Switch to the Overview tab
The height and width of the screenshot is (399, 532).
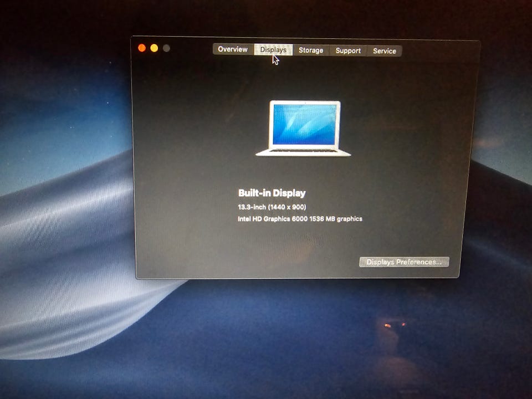[233, 49]
